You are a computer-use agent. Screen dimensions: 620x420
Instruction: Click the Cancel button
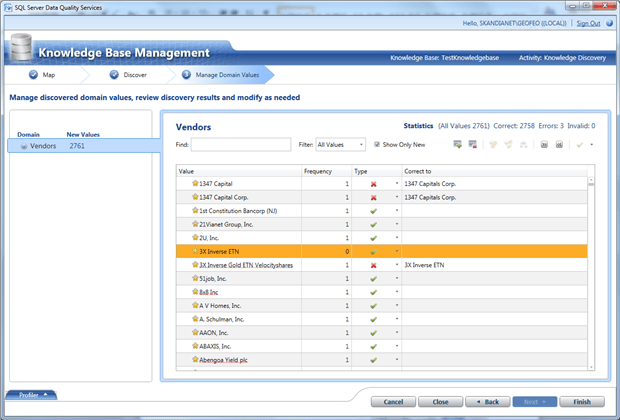point(393,402)
